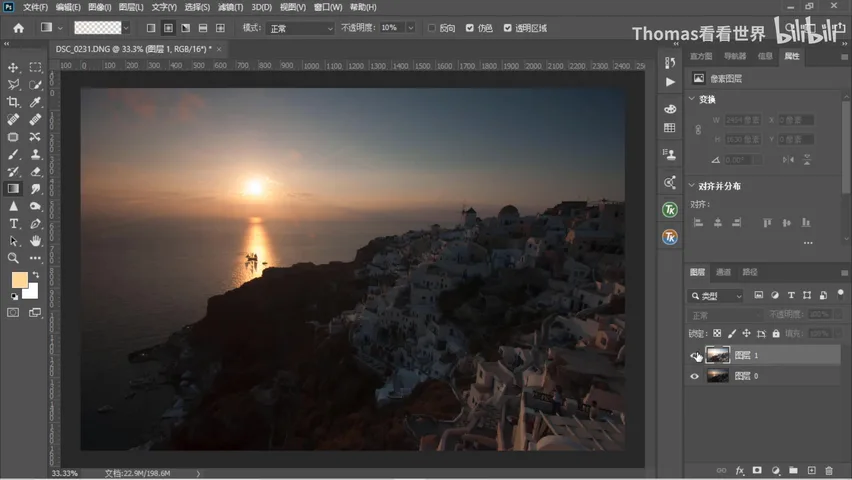Image resolution: width=852 pixels, height=480 pixels.
Task: Choose linear gradient style
Action: pyautogui.click(x=151, y=28)
